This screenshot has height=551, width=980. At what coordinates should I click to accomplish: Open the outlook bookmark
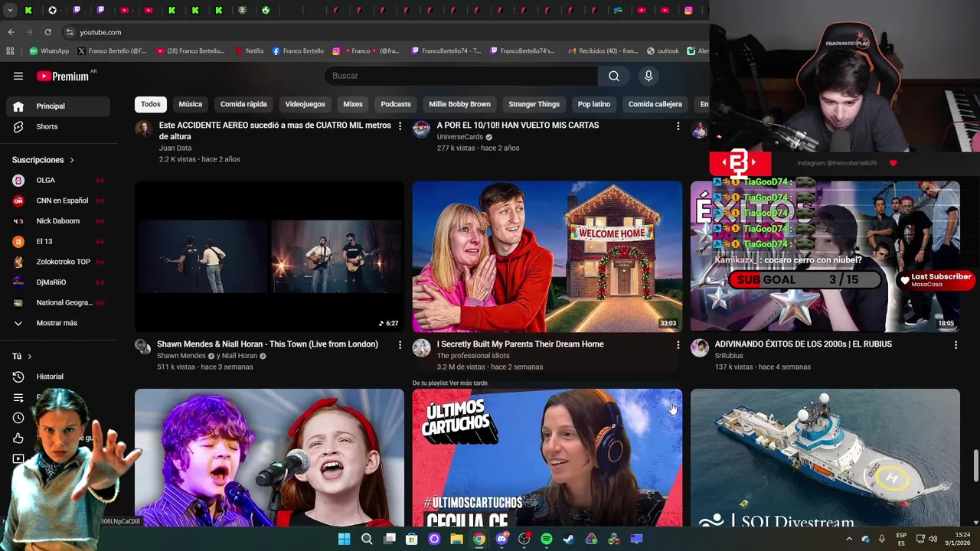(663, 51)
